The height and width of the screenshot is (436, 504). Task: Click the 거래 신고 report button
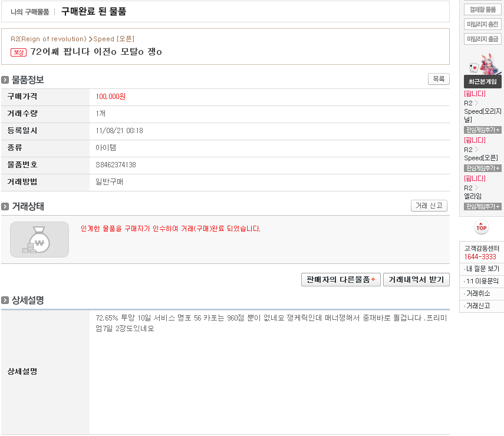(x=429, y=206)
